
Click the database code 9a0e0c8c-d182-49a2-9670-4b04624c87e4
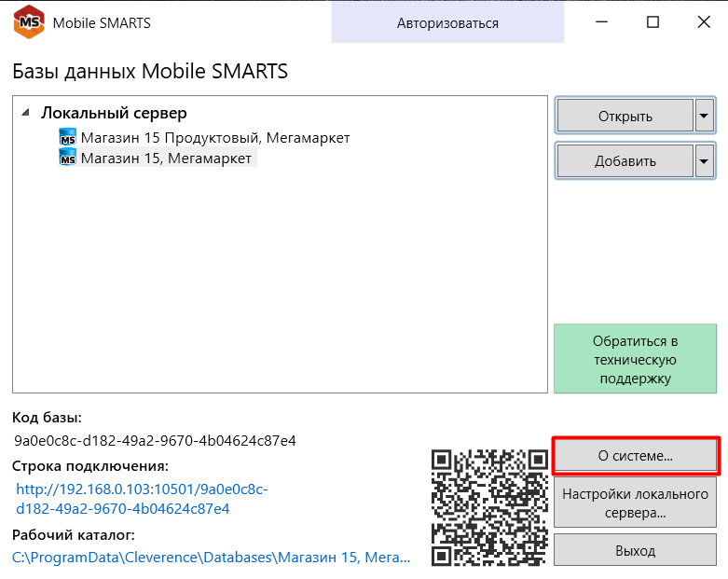point(155,440)
